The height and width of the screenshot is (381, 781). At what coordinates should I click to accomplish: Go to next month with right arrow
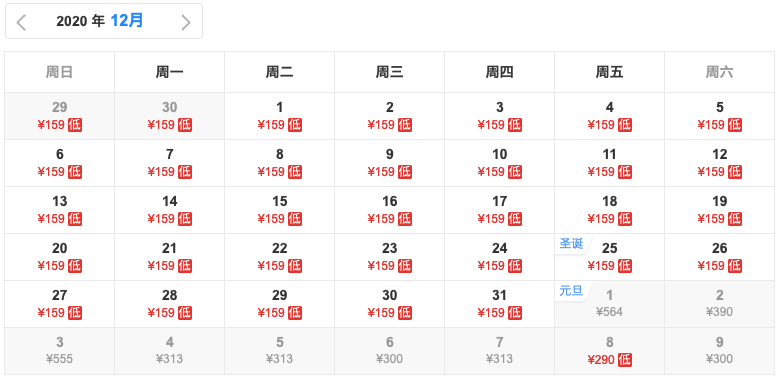[x=186, y=22]
